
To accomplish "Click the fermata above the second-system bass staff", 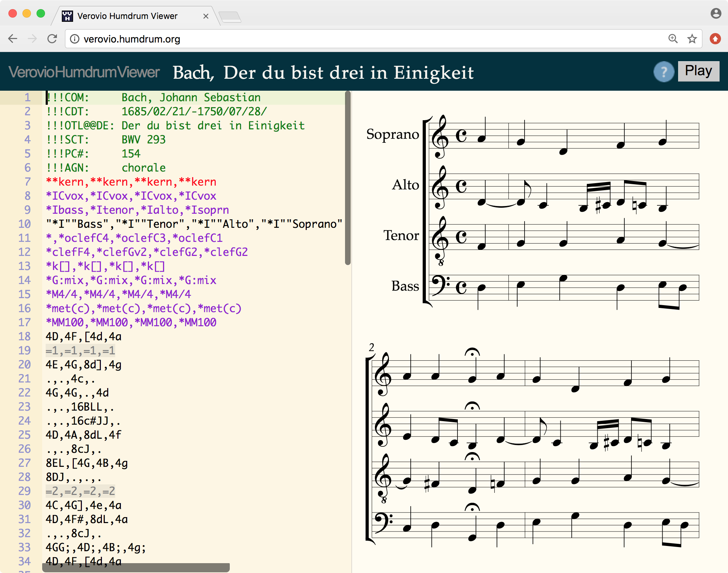I will click(472, 507).
